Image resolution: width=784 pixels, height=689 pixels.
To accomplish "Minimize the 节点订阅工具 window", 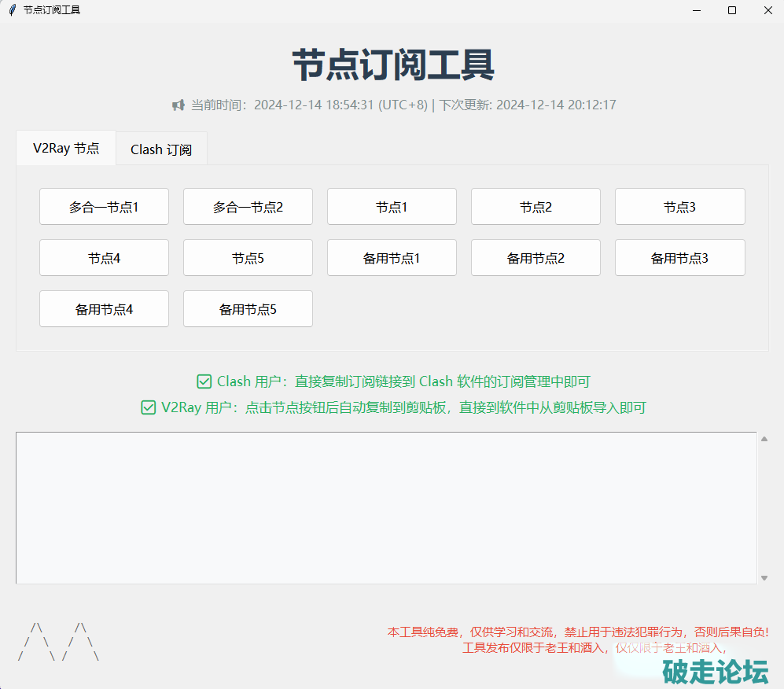I will click(x=696, y=10).
